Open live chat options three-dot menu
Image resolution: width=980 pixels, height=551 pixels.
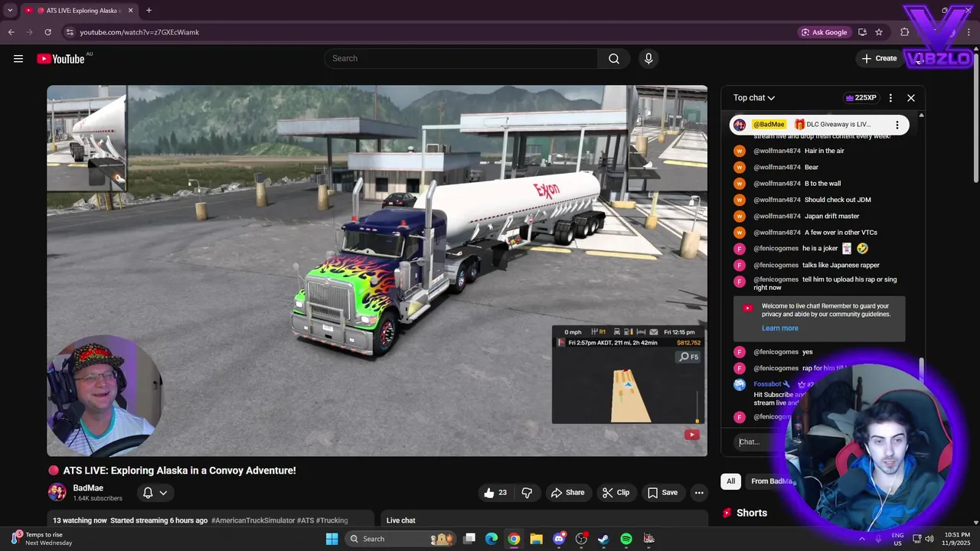[890, 98]
